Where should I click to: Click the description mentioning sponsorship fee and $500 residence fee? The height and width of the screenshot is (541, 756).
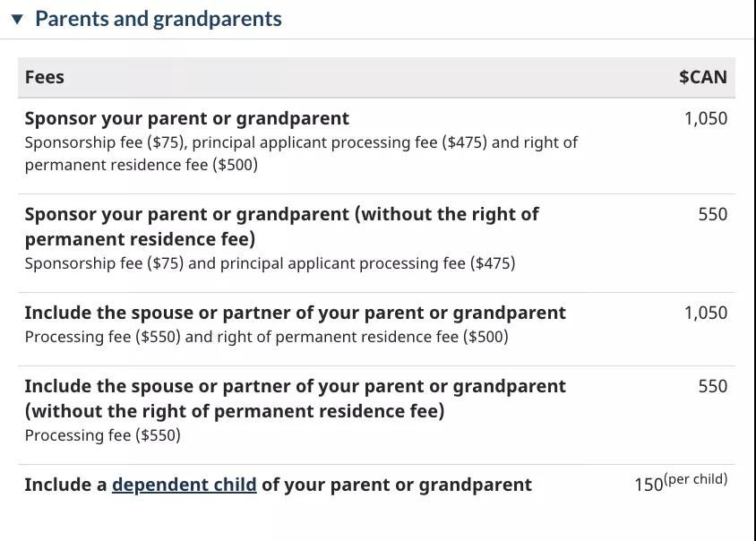point(300,153)
